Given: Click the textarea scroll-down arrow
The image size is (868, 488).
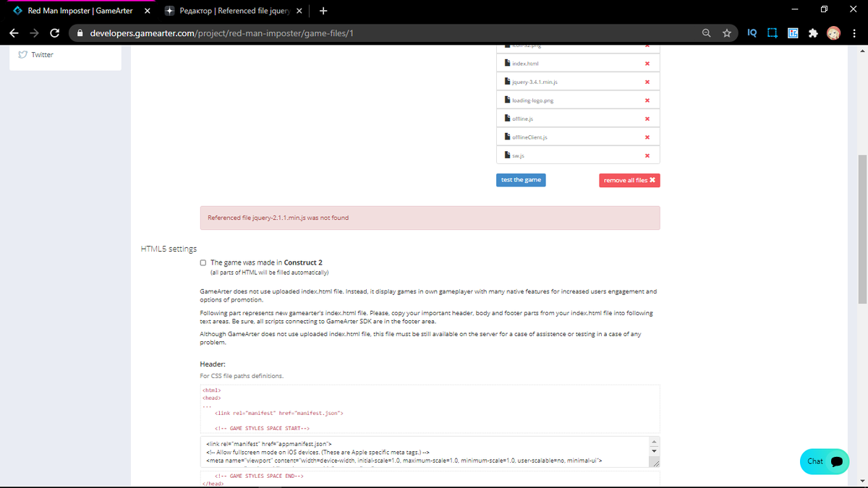Looking at the screenshot, I should pos(653,451).
